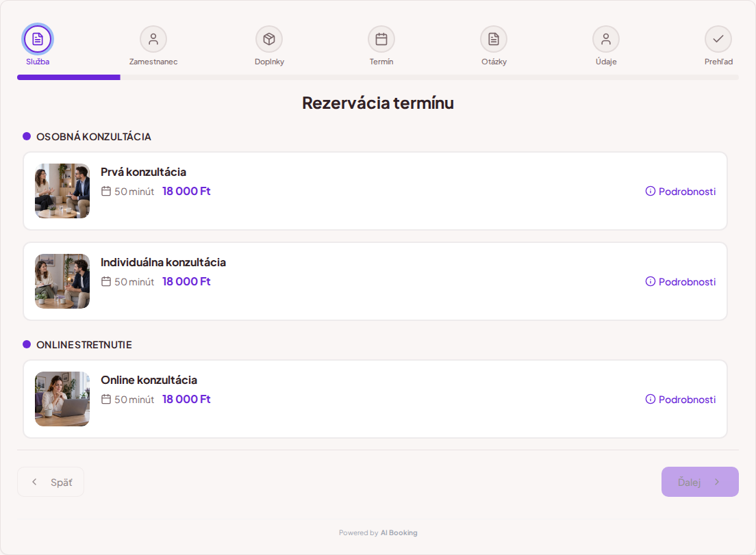The width and height of the screenshot is (756, 555).
Task: Select the Údaje person step icon
Action: pos(606,39)
